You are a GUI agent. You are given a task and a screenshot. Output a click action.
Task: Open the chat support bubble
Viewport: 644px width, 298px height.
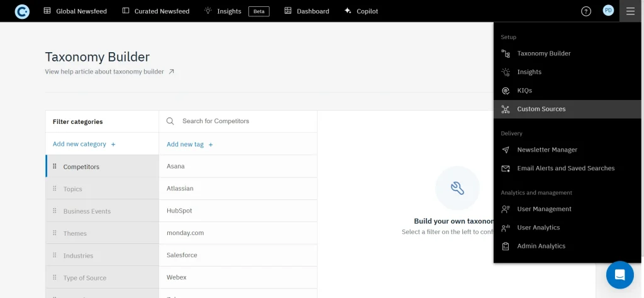pyautogui.click(x=619, y=275)
